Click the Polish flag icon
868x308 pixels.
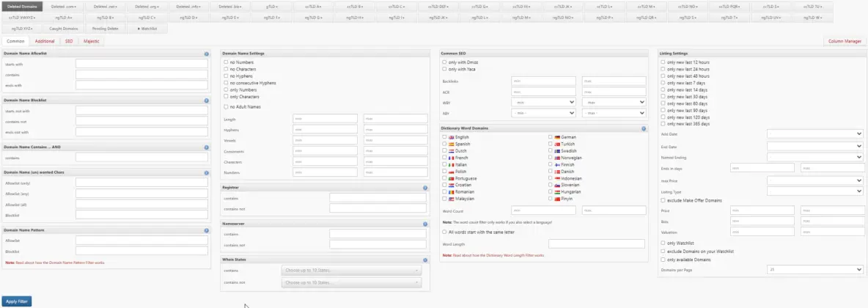[451, 172]
